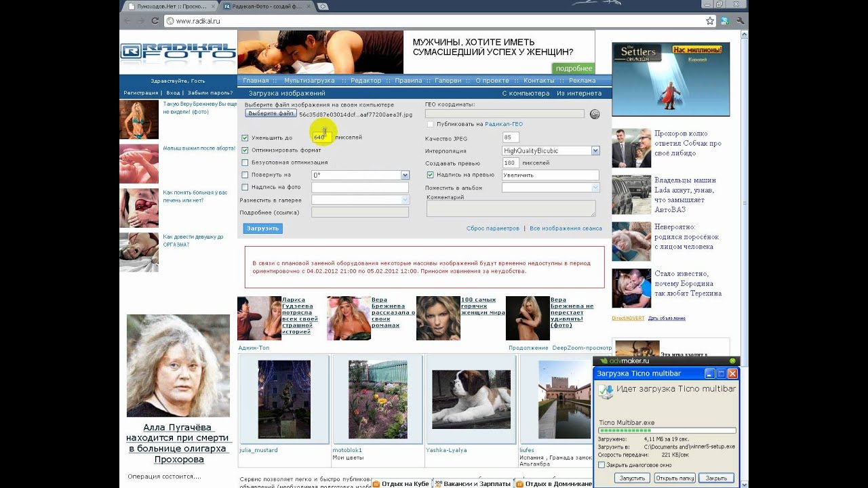This screenshot has height=488, width=868.
Task: Click Выберите файл button
Action: [271, 114]
